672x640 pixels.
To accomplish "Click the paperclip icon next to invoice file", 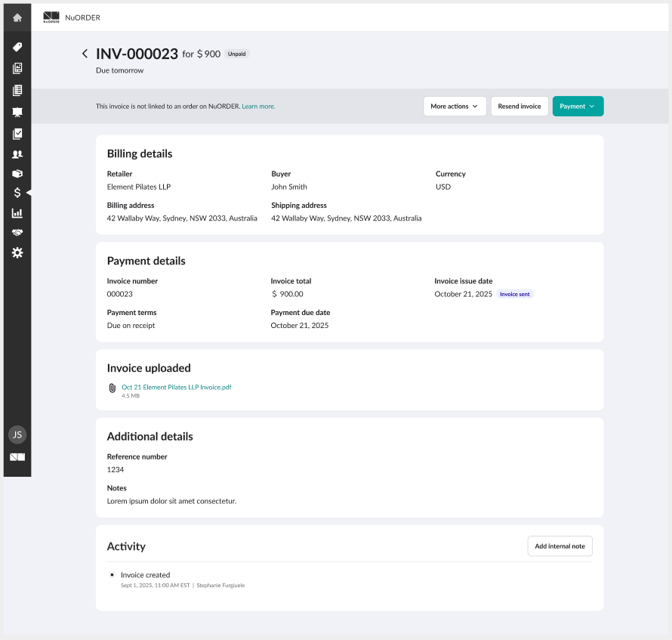I will pyautogui.click(x=112, y=387).
